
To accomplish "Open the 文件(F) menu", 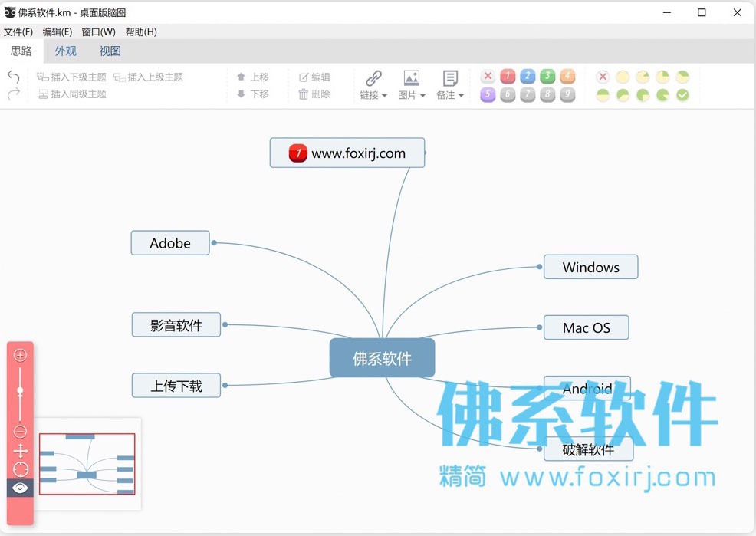I will coord(18,31).
